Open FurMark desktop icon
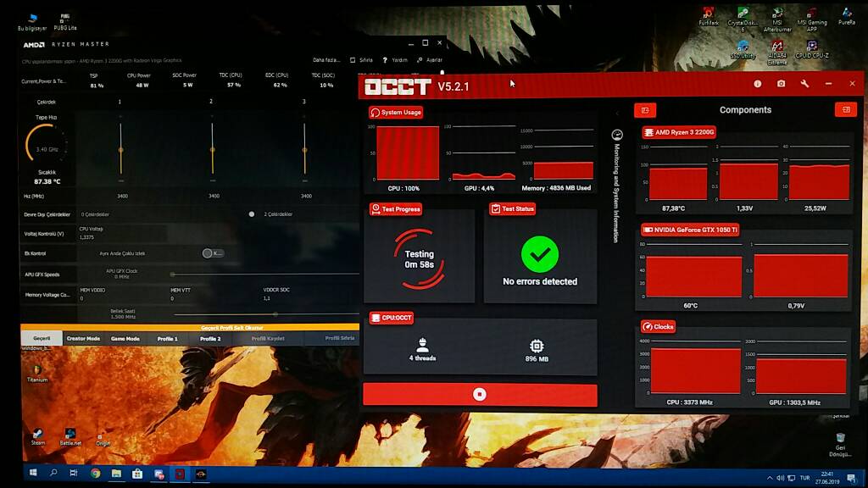This screenshot has height=488, width=868. [x=709, y=17]
